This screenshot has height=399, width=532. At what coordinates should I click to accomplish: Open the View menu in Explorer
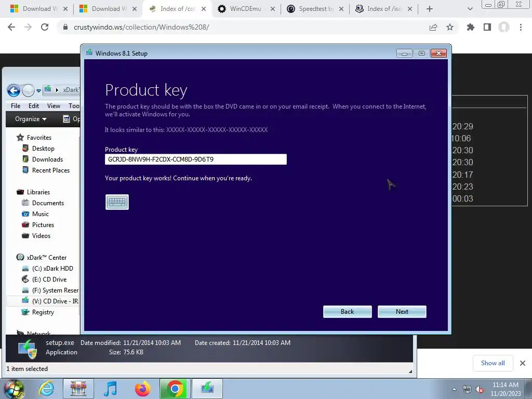(x=54, y=106)
